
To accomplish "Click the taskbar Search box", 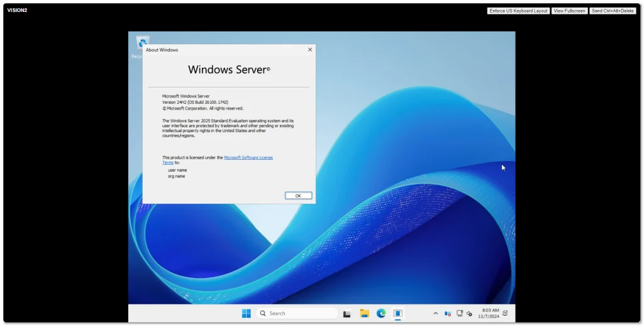I will point(297,313).
